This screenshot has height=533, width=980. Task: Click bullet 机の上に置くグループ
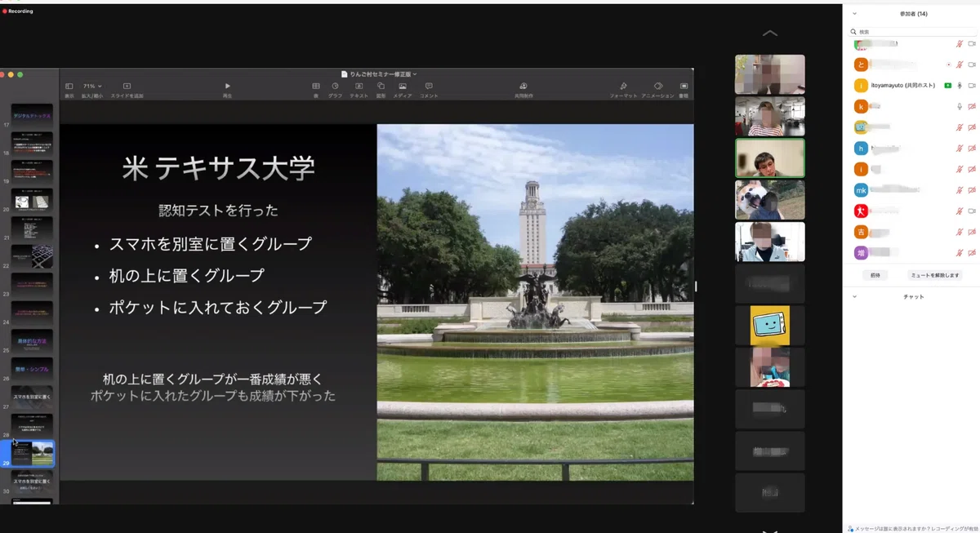pos(187,275)
